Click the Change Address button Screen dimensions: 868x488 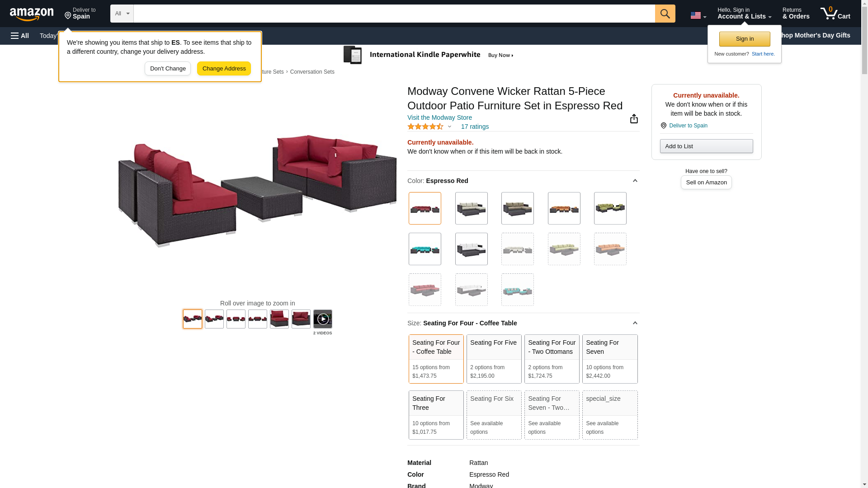[x=224, y=69]
